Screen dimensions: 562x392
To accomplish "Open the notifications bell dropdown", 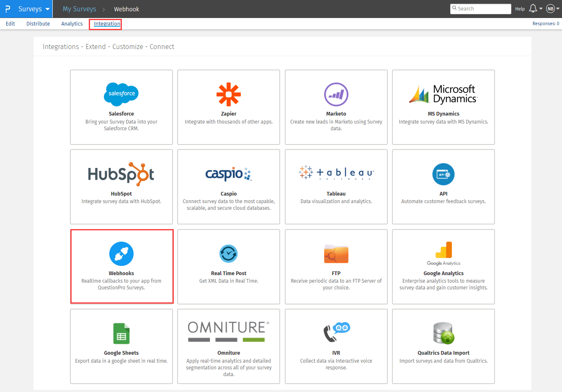I will pos(535,9).
